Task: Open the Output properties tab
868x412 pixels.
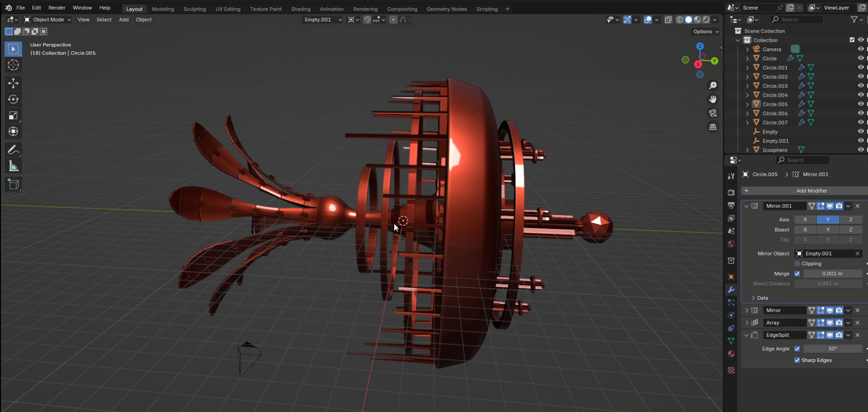Action: 731,205
